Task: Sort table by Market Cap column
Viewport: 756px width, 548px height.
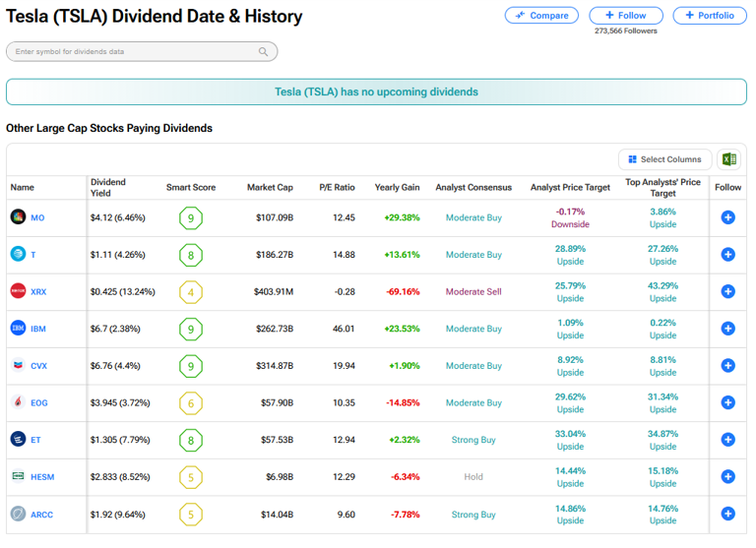Action: pos(270,187)
